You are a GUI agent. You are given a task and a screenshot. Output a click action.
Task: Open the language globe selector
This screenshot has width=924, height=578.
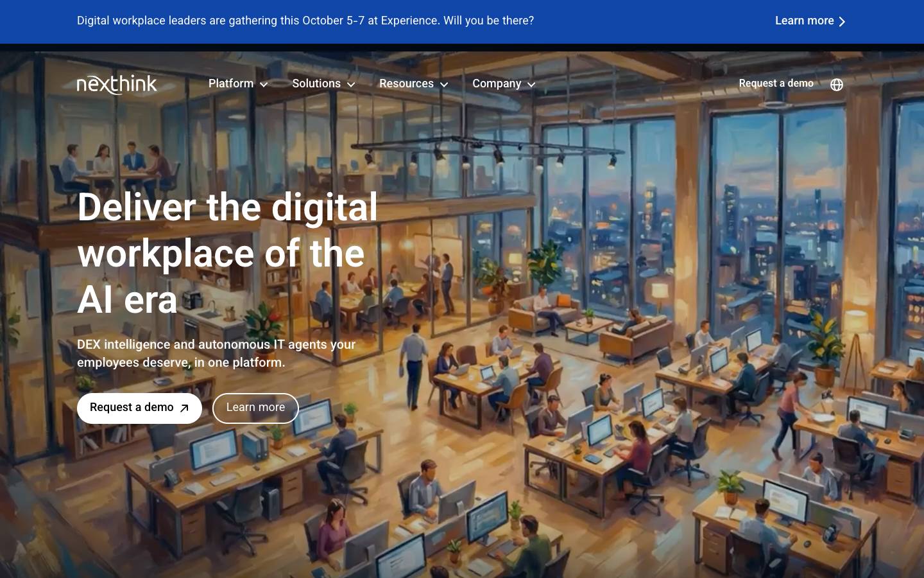[837, 85]
